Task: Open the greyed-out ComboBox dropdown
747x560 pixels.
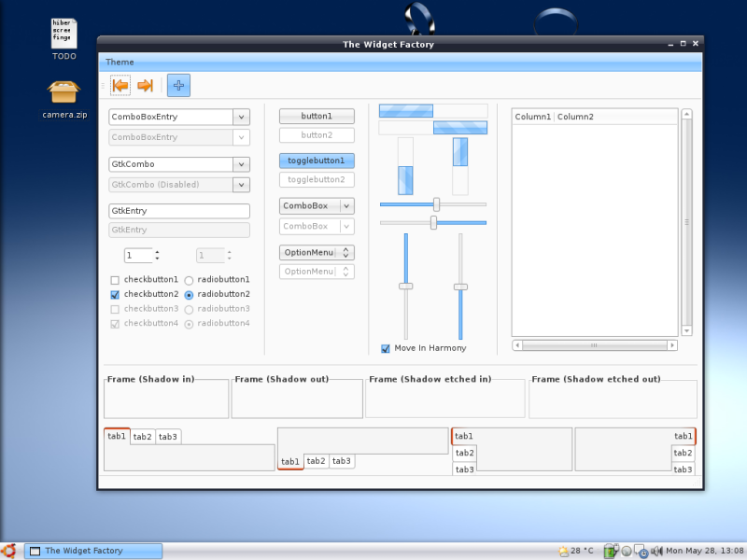Action: [x=317, y=226]
